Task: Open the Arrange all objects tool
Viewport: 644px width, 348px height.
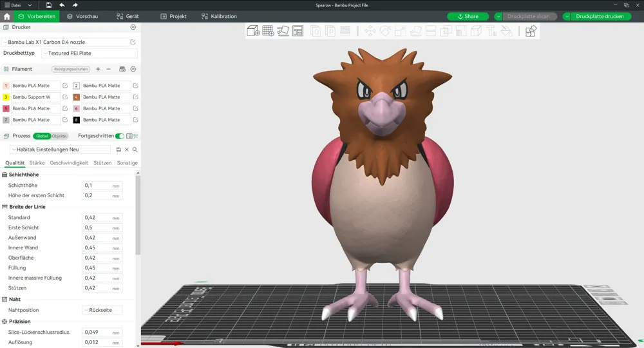Action: [x=298, y=31]
